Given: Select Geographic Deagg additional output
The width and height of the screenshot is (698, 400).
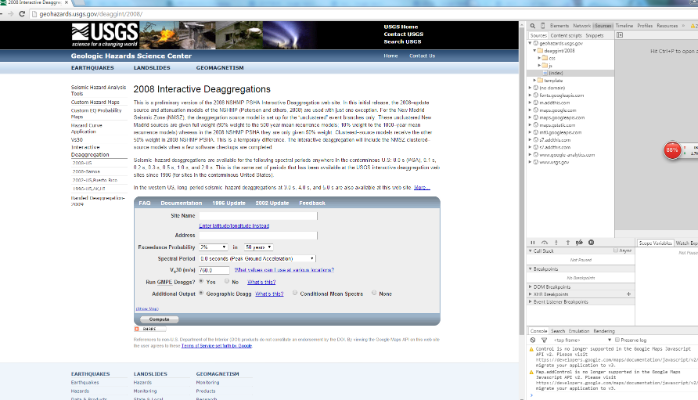Looking at the screenshot, I should click(201, 293).
